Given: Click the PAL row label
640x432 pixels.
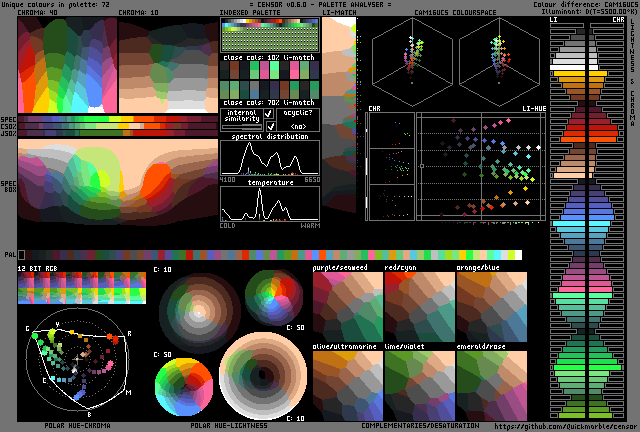Looking at the screenshot, I should tap(10, 254).
